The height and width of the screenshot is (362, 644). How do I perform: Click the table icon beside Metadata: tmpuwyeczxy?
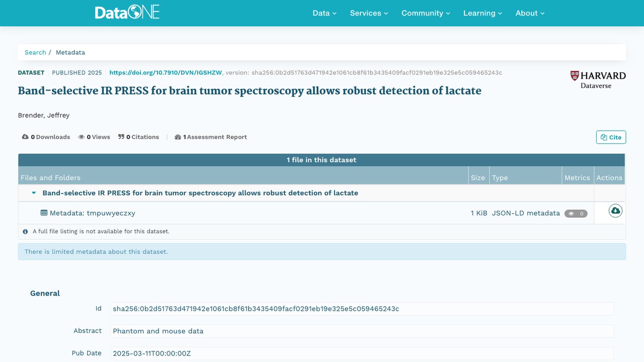point(44,213)
